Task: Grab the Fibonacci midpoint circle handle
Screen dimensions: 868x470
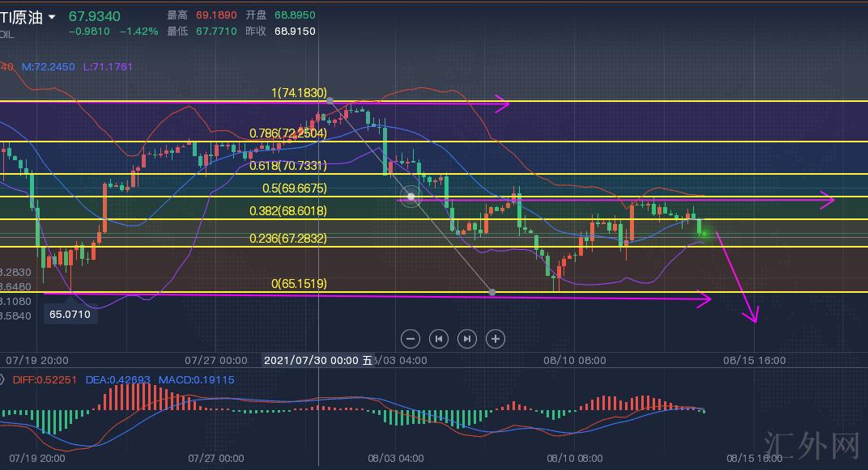Action: click(x=411, y=196)
